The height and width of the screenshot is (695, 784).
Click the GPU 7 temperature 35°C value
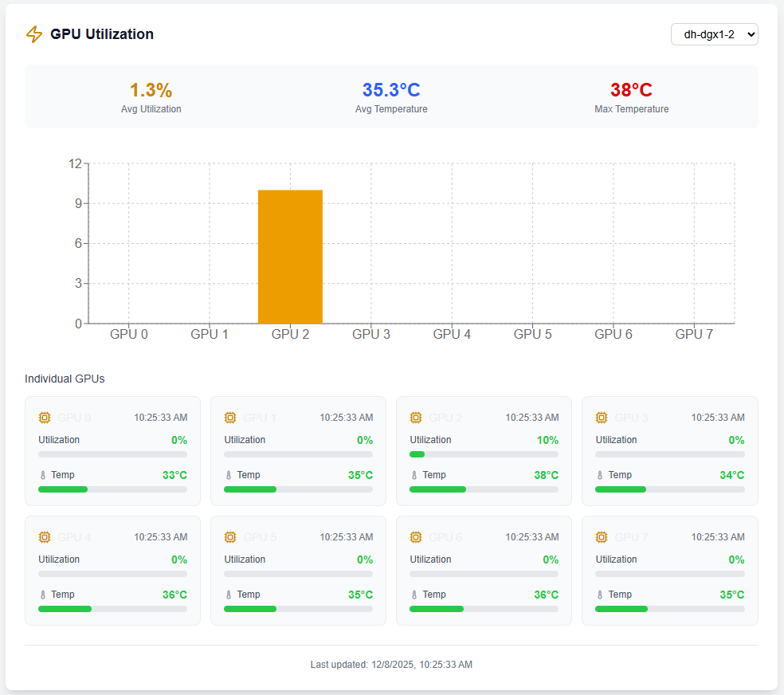coord(731,595)
